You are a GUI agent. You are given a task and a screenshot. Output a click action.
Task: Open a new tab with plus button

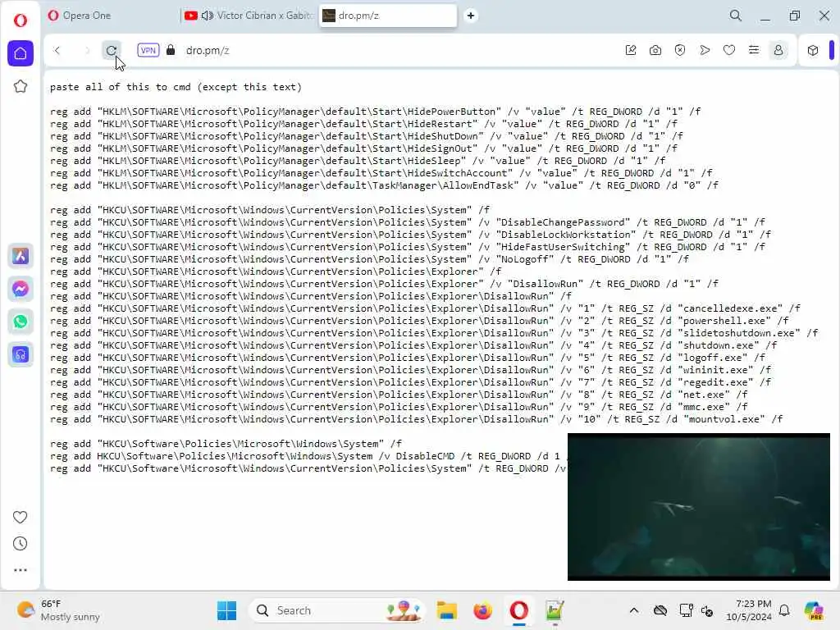click(x=470, y=16)
